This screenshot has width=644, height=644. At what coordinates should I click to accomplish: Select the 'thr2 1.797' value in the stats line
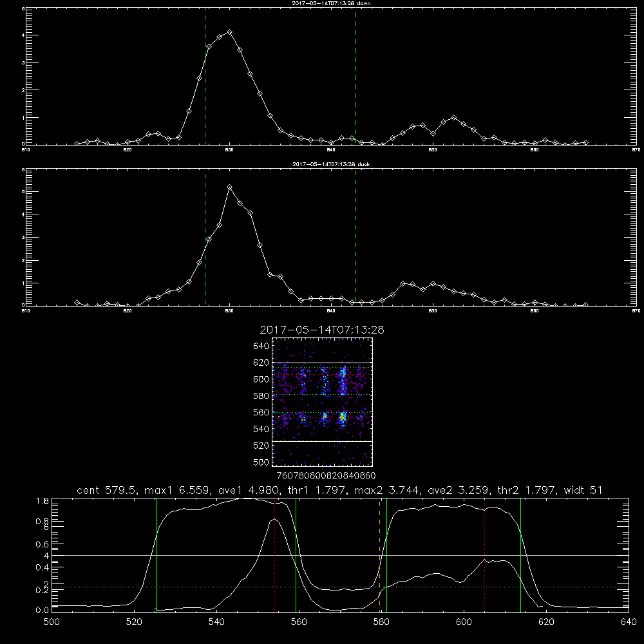point(526,490)
